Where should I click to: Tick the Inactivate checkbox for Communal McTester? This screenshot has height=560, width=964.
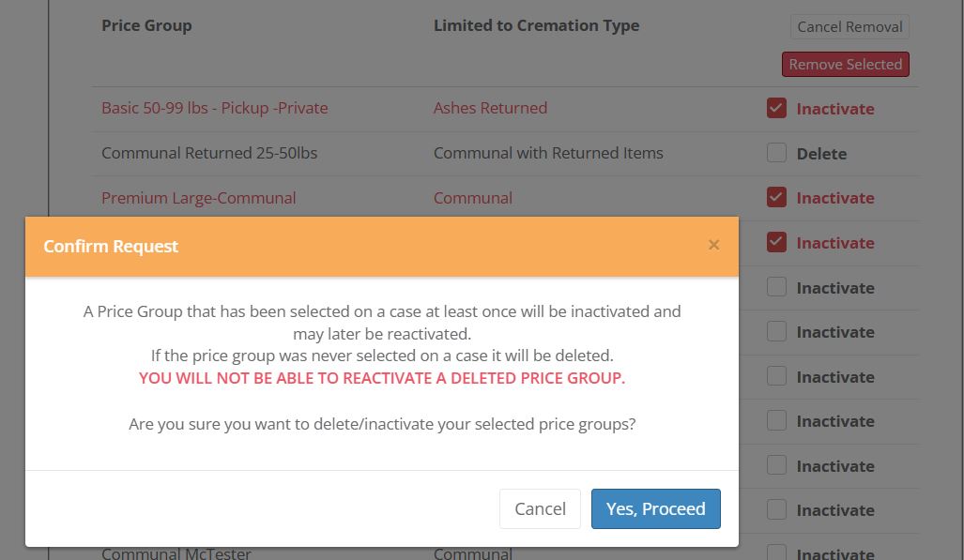776,553
